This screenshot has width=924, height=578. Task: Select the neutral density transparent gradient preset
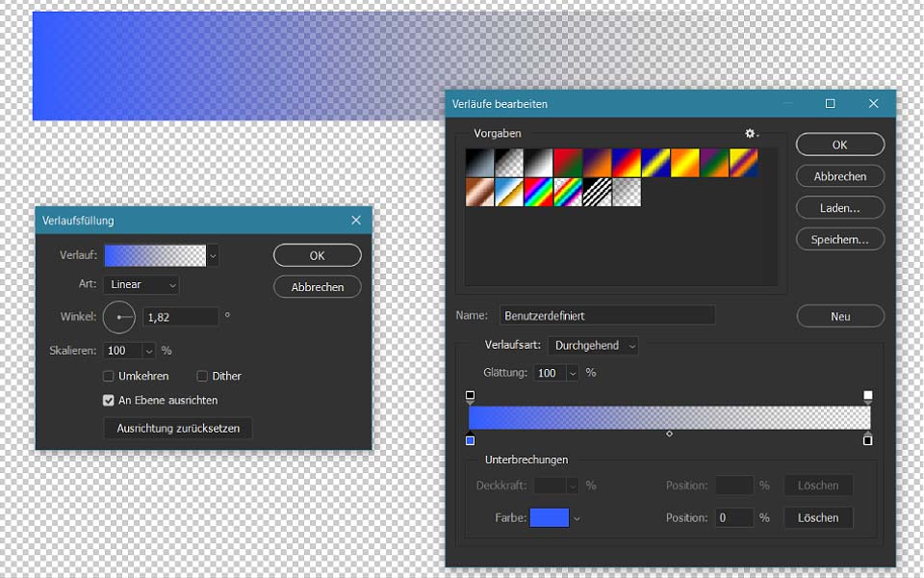click(627, 193)
